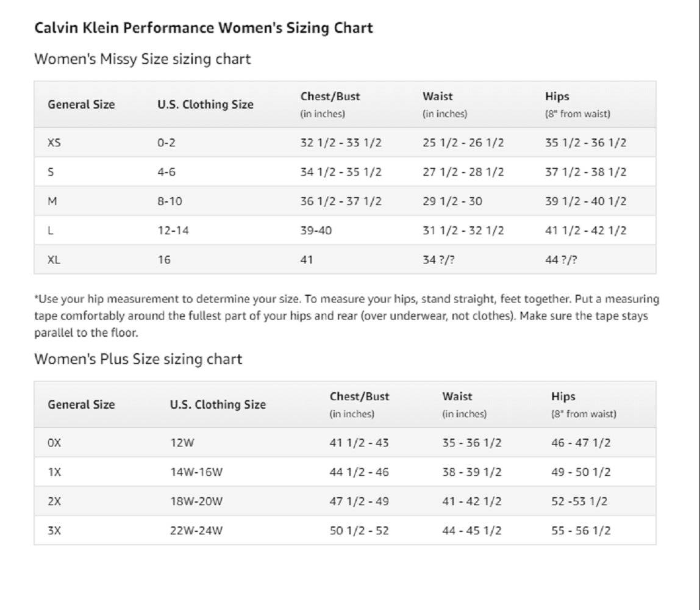Click the 44 ?/? hips value

(x=560, y=260)
